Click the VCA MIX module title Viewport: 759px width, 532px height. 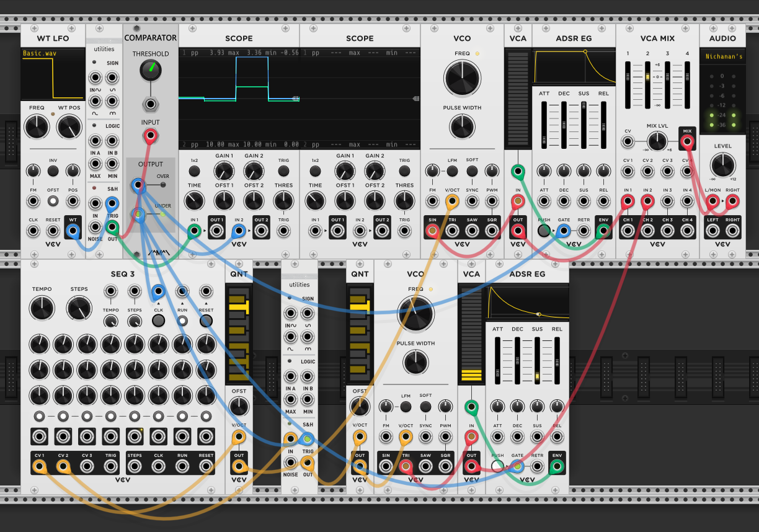[657, 38]
